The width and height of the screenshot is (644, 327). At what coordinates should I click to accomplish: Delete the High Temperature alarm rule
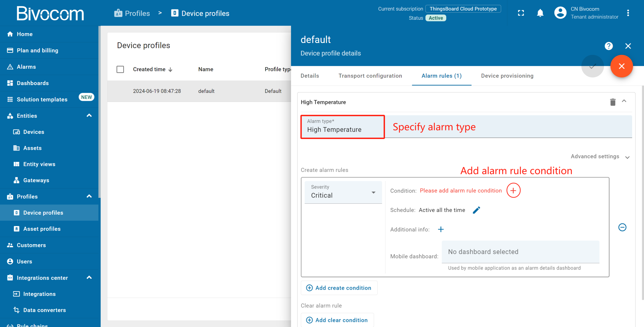click(x=613, y=102)
